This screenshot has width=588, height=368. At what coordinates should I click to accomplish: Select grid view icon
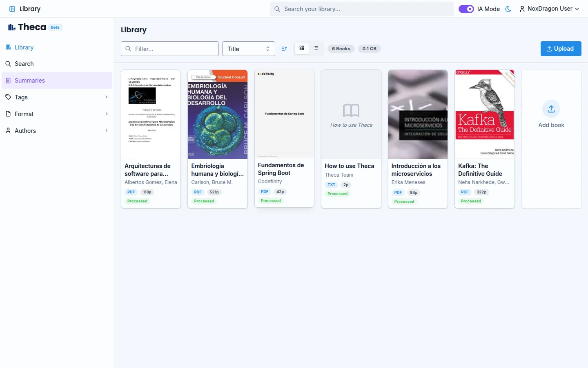[302, 48]
